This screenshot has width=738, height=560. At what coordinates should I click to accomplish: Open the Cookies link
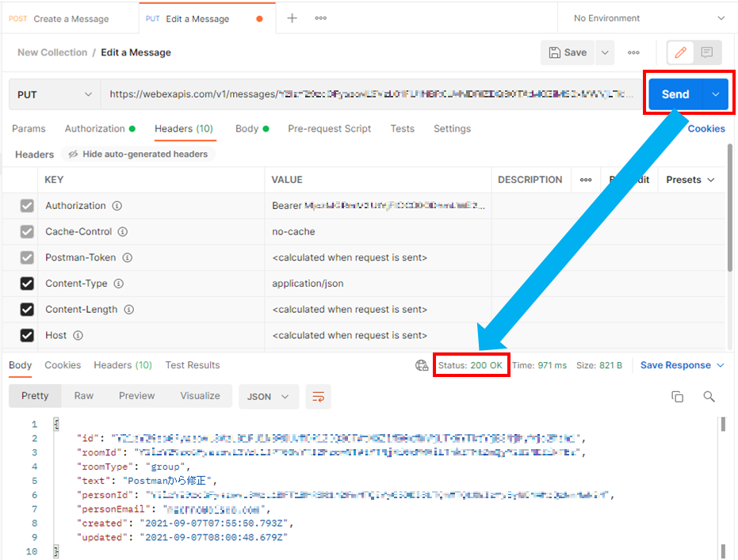(x=705, y=129)
